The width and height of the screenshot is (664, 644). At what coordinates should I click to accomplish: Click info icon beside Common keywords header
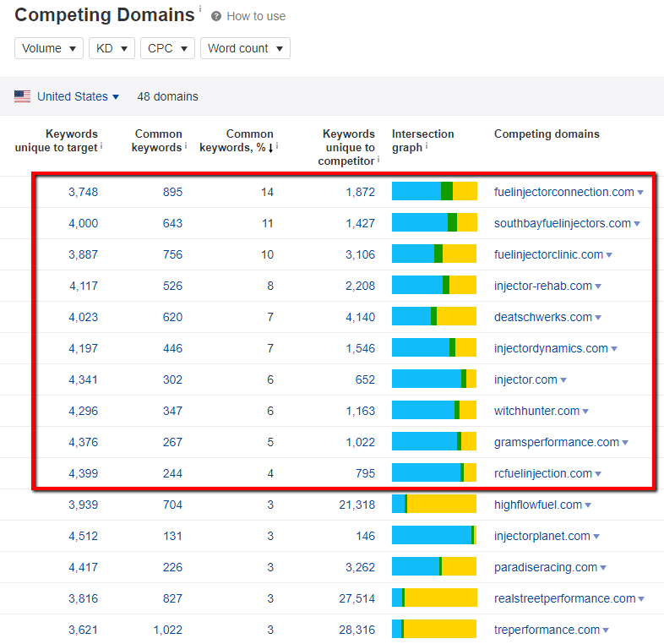pyautogui.click(x=186, y=146)
